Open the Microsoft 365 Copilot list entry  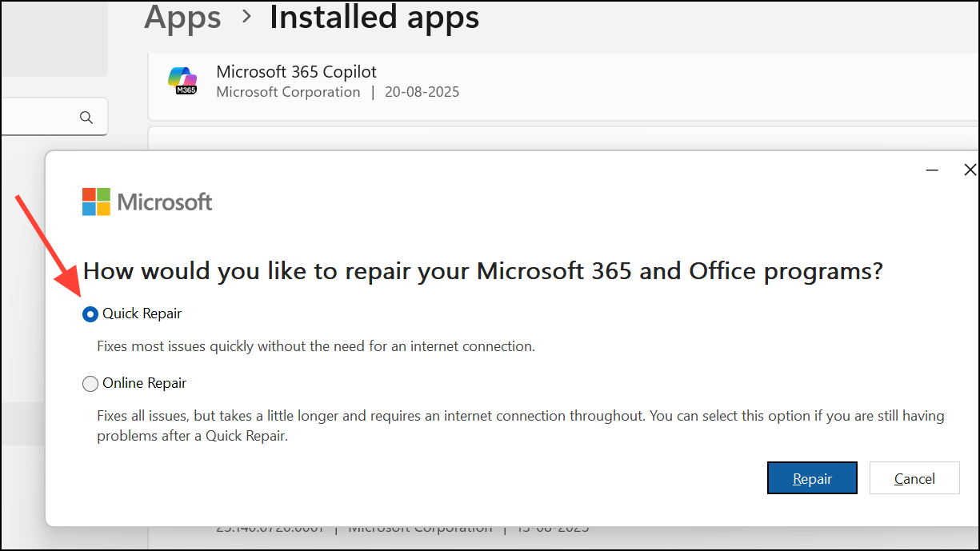point(560,82)
